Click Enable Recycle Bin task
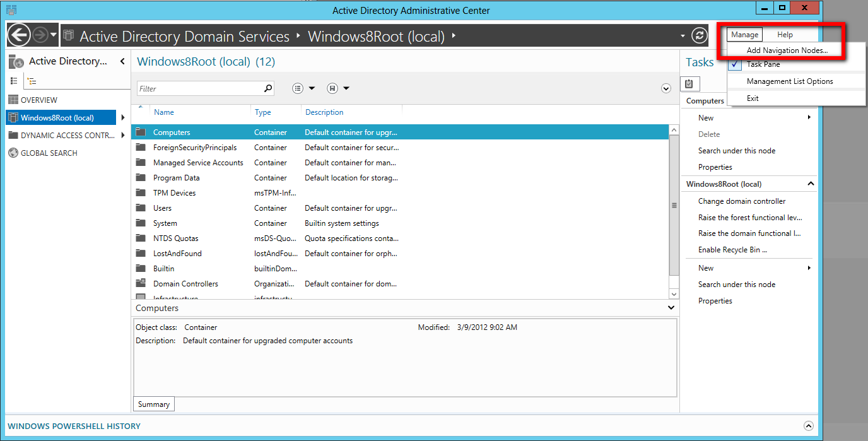The height and width of the screenshot is (441, 868). pyautogui.click(x=732, y=250)
